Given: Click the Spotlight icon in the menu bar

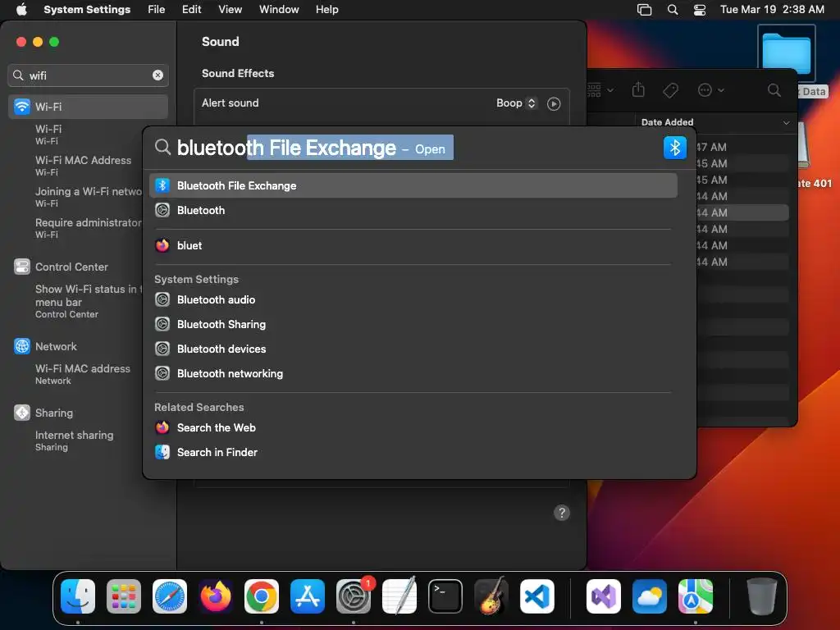Looking at the screenshot, I should click(673, 10).
